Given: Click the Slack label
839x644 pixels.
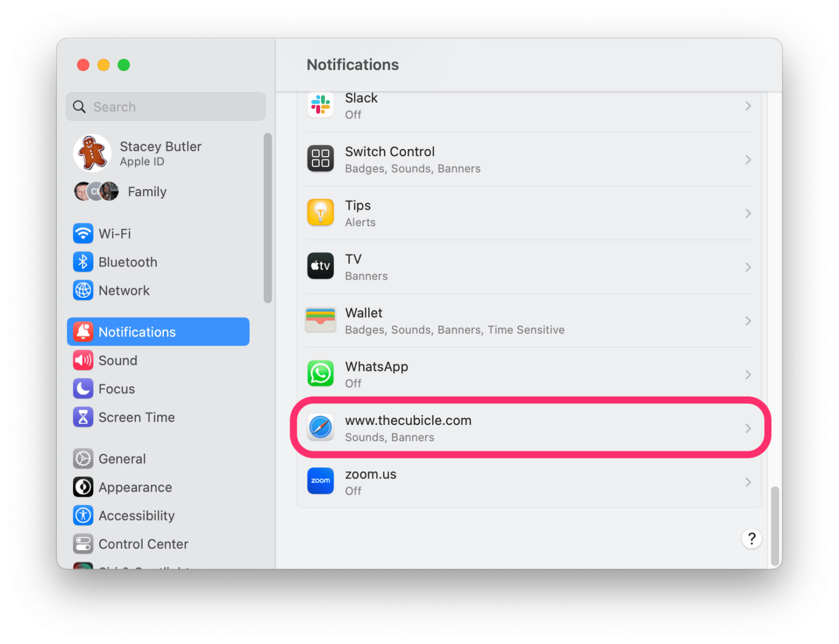Looking at the screenshot, I should point(362,98).
